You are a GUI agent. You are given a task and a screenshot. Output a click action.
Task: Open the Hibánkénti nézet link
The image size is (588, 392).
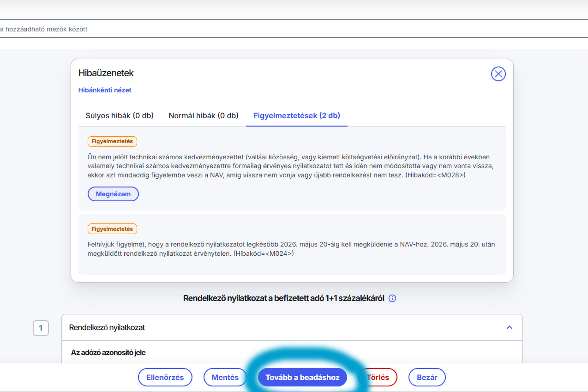105,90
